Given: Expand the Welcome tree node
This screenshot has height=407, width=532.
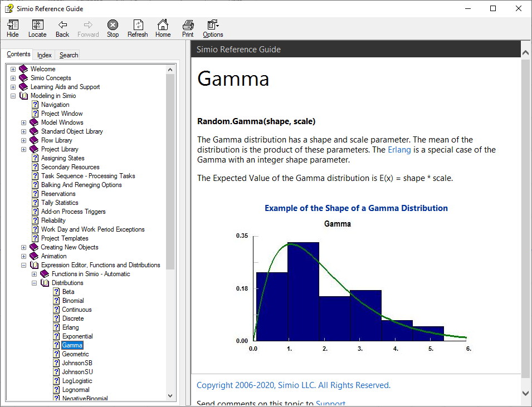Looking at the screenshot, I should point(13,69).
